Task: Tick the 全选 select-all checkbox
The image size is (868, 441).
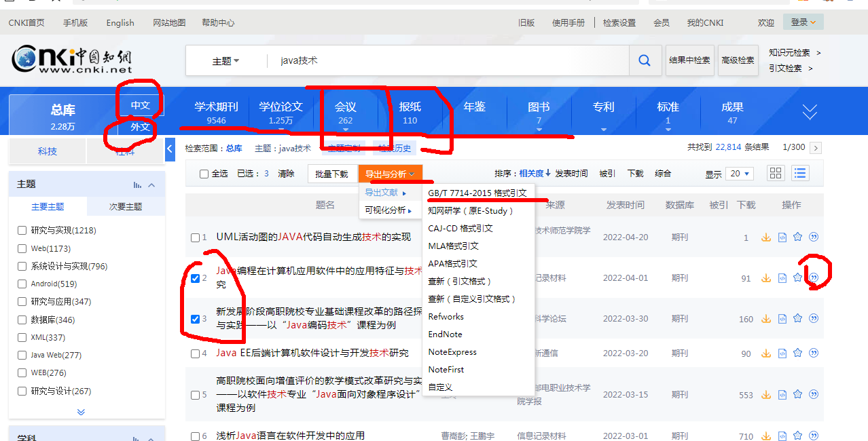Action: pyautogui.click(x=204, y=174)
